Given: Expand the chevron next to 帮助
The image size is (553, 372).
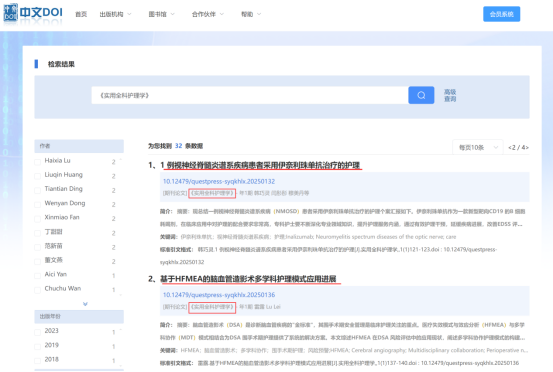Looking at the screenshot, I should click(x=259, y=14).
